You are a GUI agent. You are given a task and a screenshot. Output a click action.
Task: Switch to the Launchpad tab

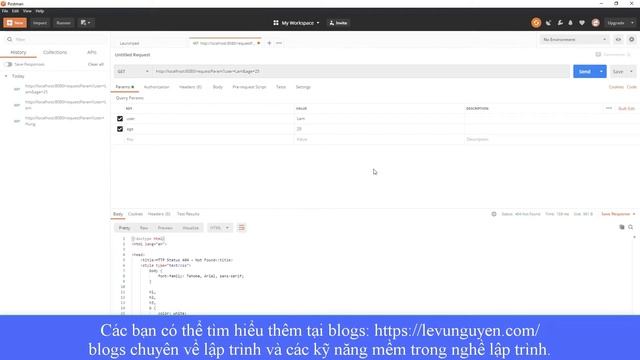point(130,43)
